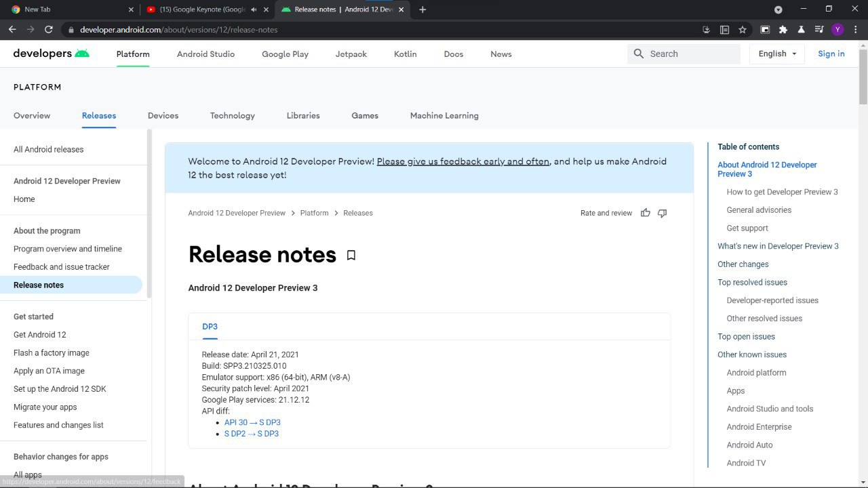Click the browser back arrow

pos(12,30)
